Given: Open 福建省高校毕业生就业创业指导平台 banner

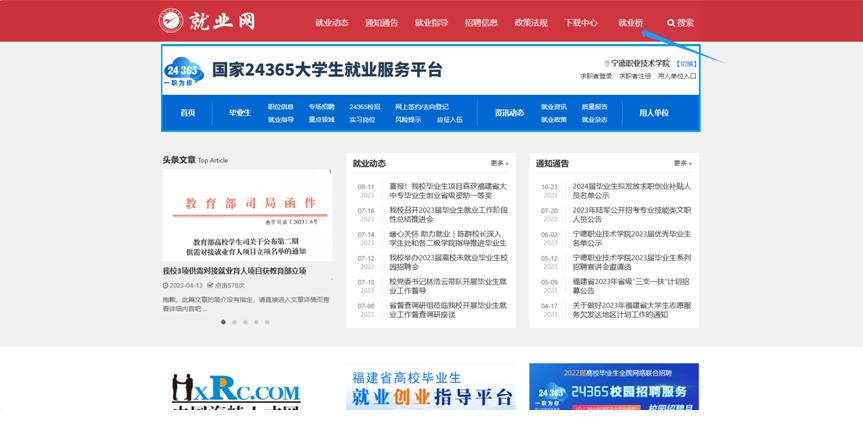Looking at the screenshot, I should click(x=431, y=387).
